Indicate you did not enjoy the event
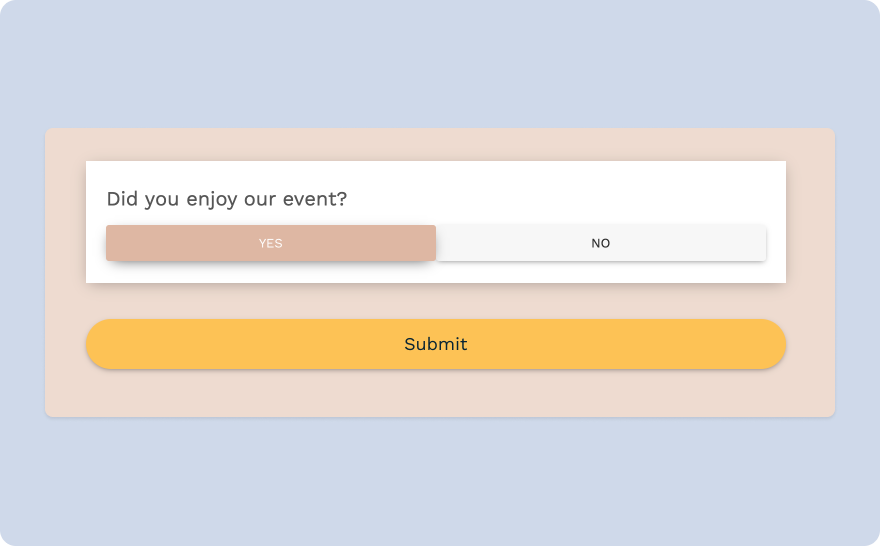 601,243
